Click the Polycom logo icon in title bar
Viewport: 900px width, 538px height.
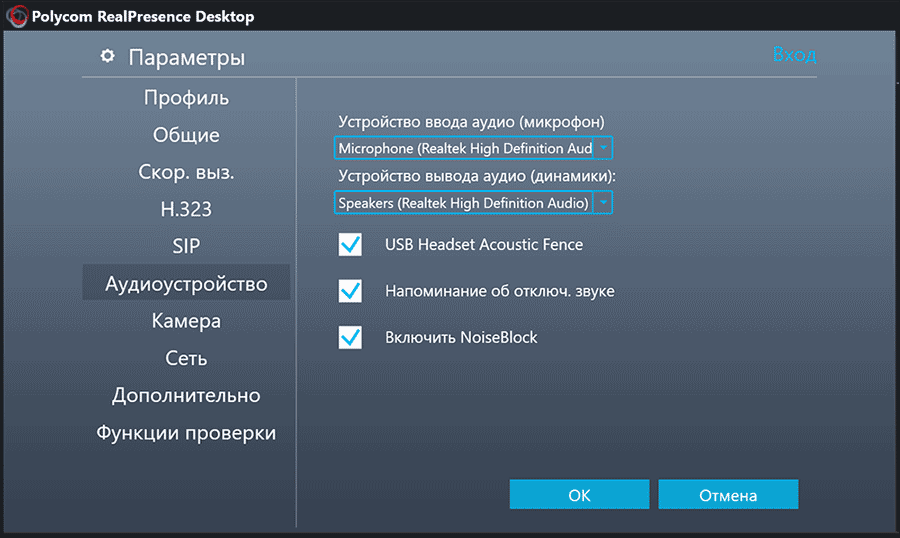pyautogui.click(x=17, y=16)
